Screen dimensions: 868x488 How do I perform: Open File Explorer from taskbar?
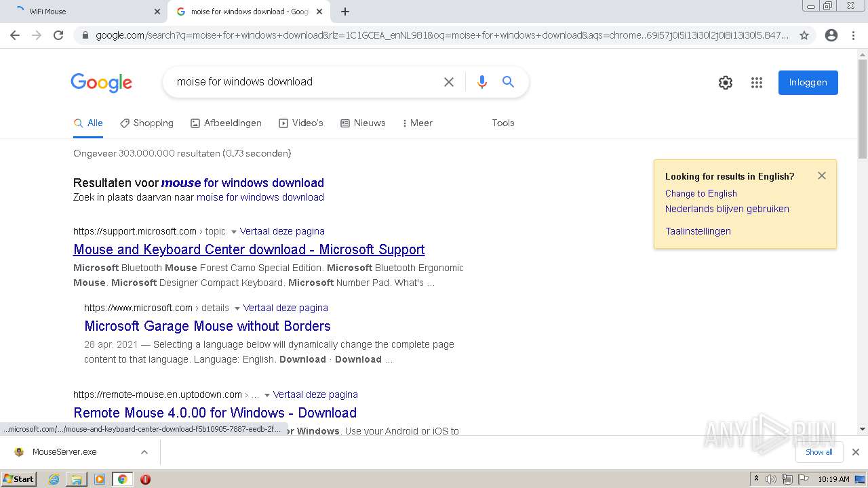pos(77,479)
